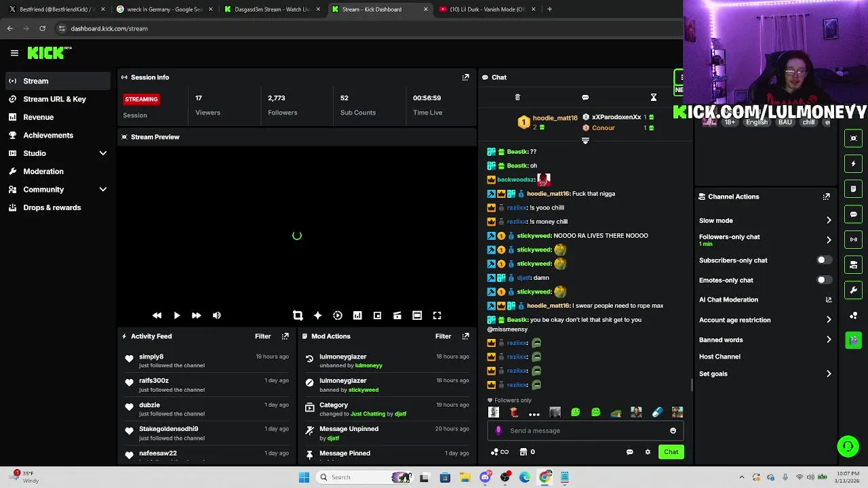The height and width of the screenshot is (488, 868).
Task: Open AI Chat Moderation link
Action: (765, 300)
